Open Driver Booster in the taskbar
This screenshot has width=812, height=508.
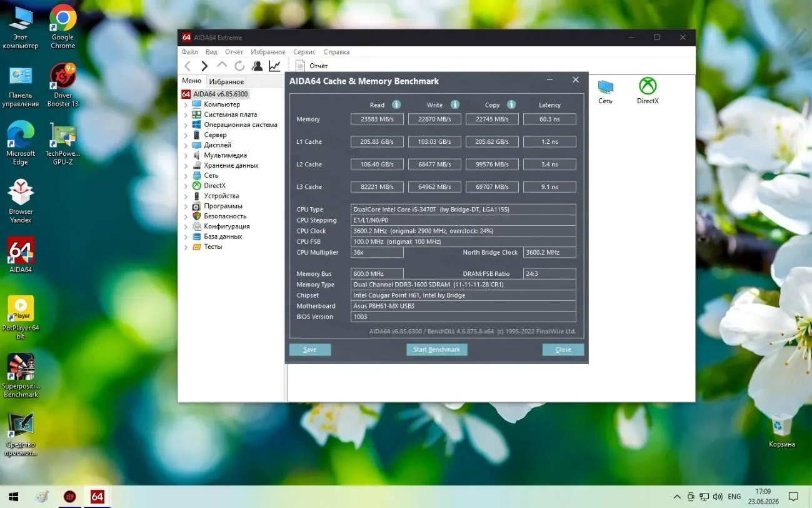pos(69,497)
